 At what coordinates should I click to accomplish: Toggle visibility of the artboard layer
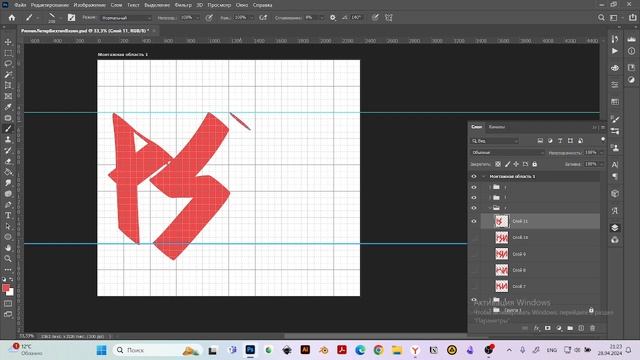tap(474, 176)
